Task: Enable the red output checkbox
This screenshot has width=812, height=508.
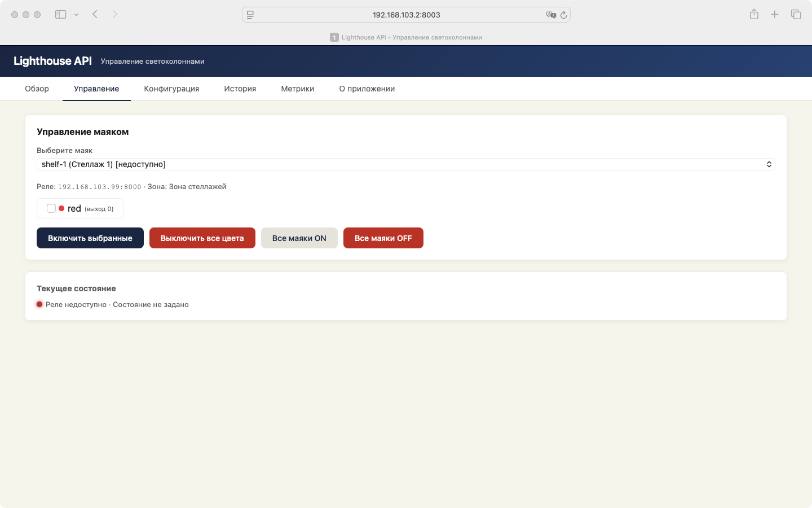Action: (x=51, y=208)
